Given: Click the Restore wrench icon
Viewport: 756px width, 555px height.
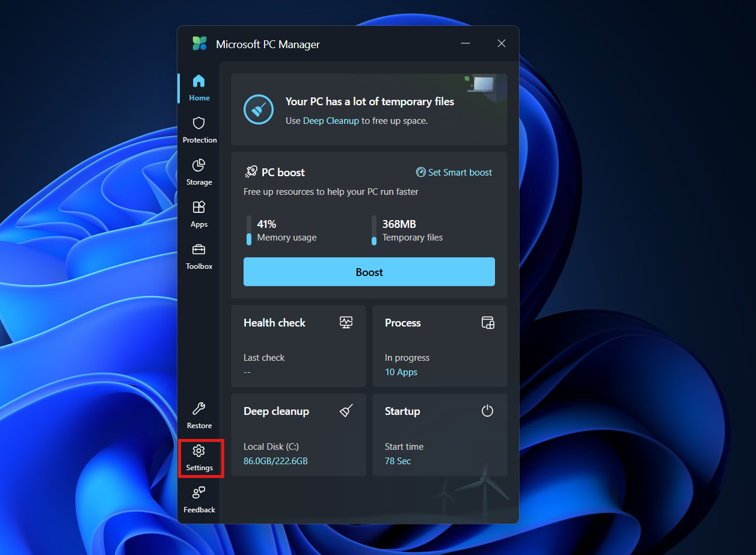Looking at the screenshot, I should pos(199,408).
